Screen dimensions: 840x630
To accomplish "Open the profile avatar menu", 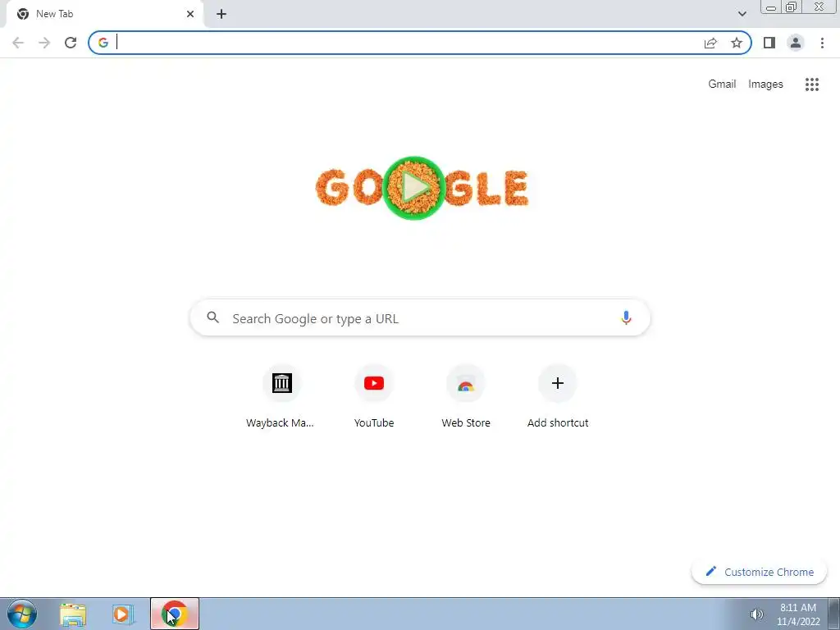I will (796, 43).
